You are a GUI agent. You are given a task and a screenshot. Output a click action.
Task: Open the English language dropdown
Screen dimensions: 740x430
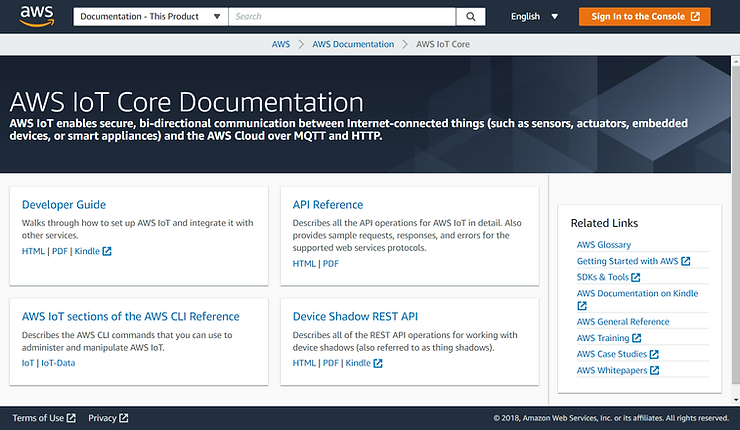[x=534, y=17]
